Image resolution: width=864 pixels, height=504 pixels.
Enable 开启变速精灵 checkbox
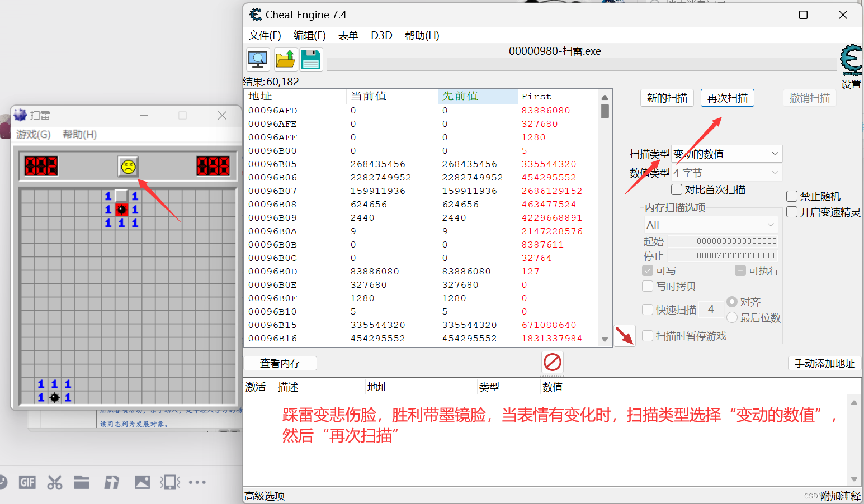tap(792, 212)
